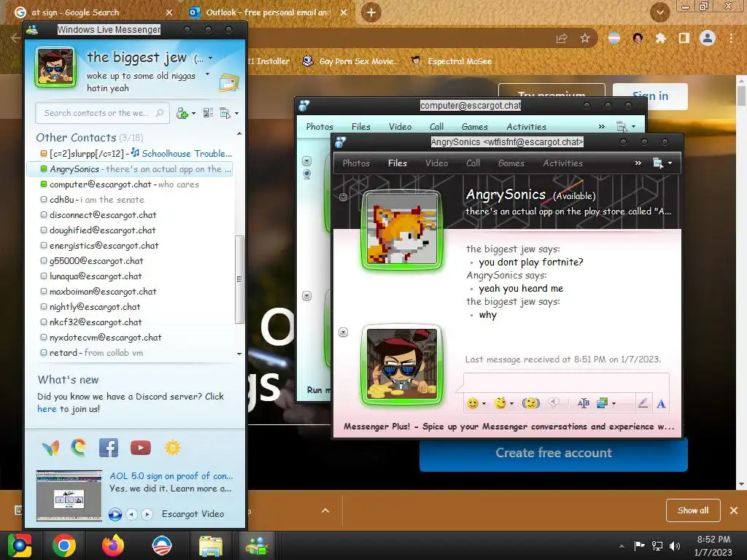Click the voice clip icon in chat
This screenshot has width=747, height=560.
(554, 403)
